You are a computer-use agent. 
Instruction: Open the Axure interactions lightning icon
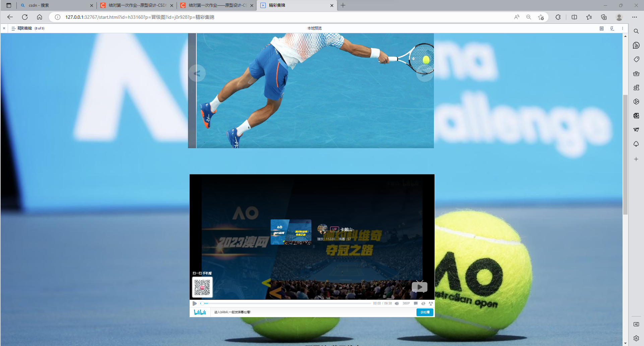[612, 28]
